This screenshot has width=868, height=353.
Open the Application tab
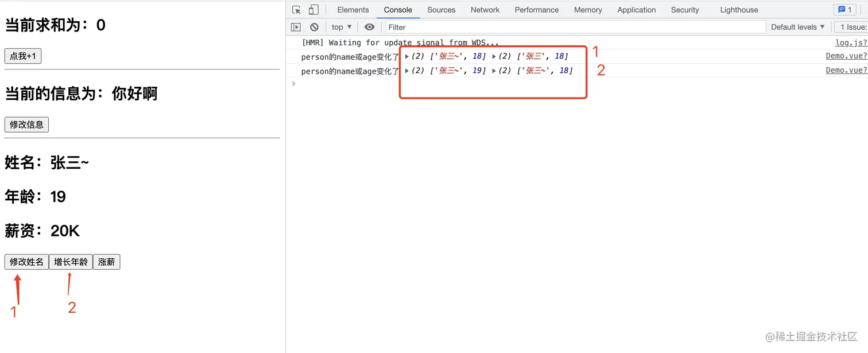636,10
